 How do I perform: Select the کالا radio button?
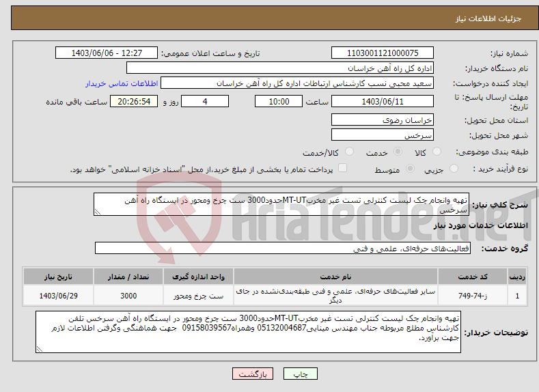coord(437,152)
